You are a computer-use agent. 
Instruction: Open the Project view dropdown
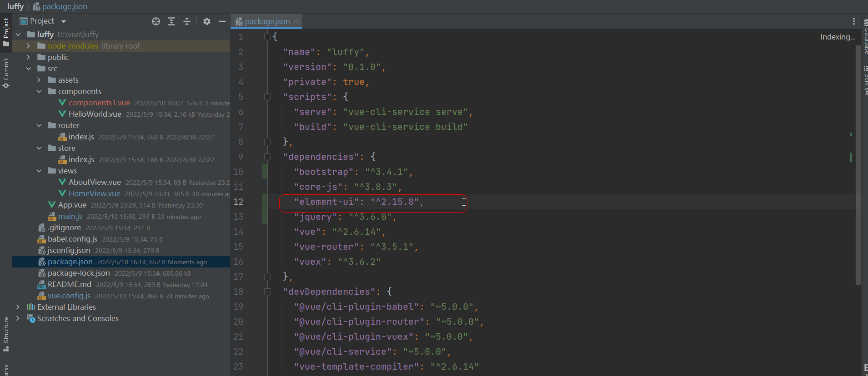pyautogui.click(x=64, y=21)
